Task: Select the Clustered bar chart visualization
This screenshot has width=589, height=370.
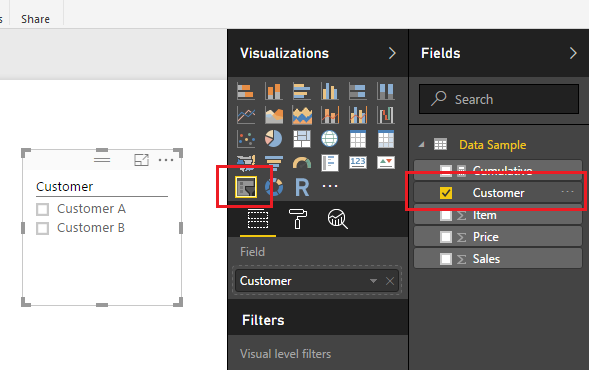Action: click(302, 91)
